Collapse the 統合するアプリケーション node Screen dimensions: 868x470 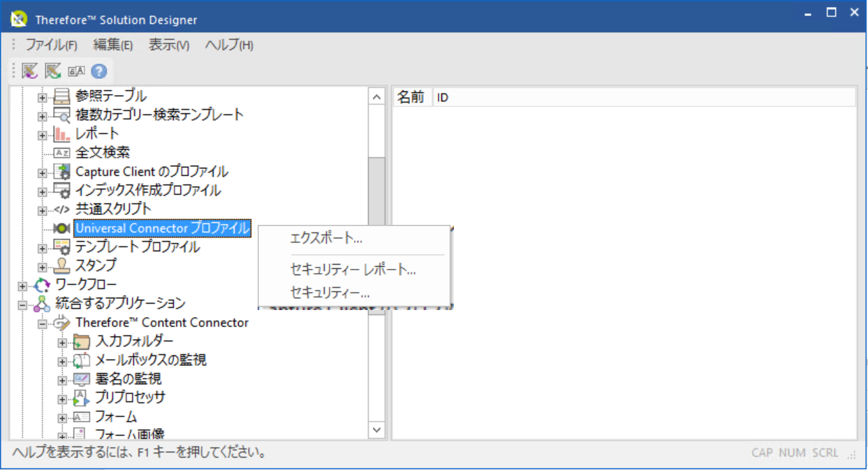point(22,304)
